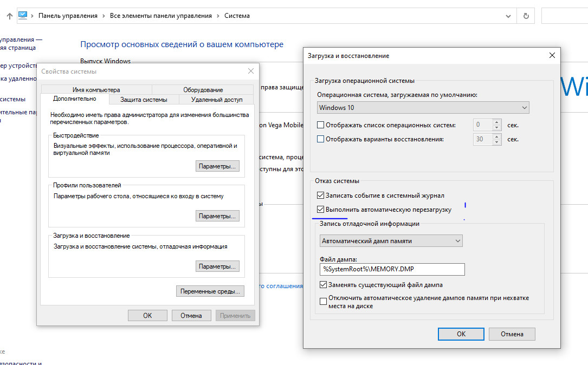Click соглашения link in System window
The image size is (588, 365).
coord(281,286)
